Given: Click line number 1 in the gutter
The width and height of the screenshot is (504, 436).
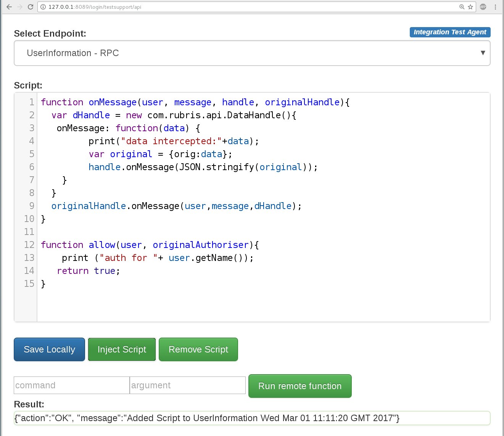Looking at the screenshot, I should [x=32, y=102].
